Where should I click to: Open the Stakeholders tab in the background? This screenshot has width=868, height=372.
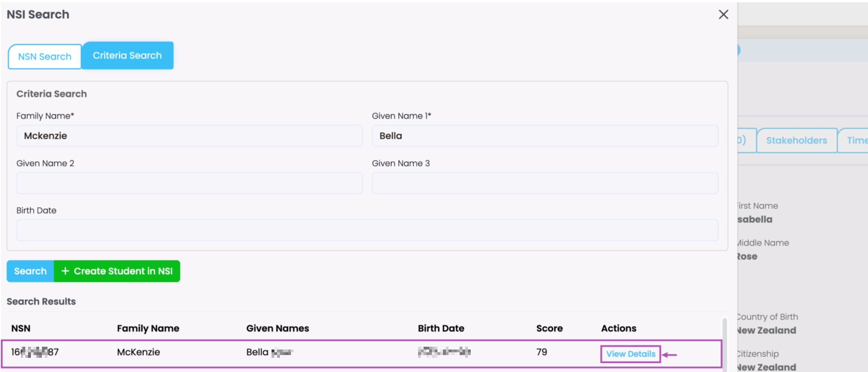point(796,140)
